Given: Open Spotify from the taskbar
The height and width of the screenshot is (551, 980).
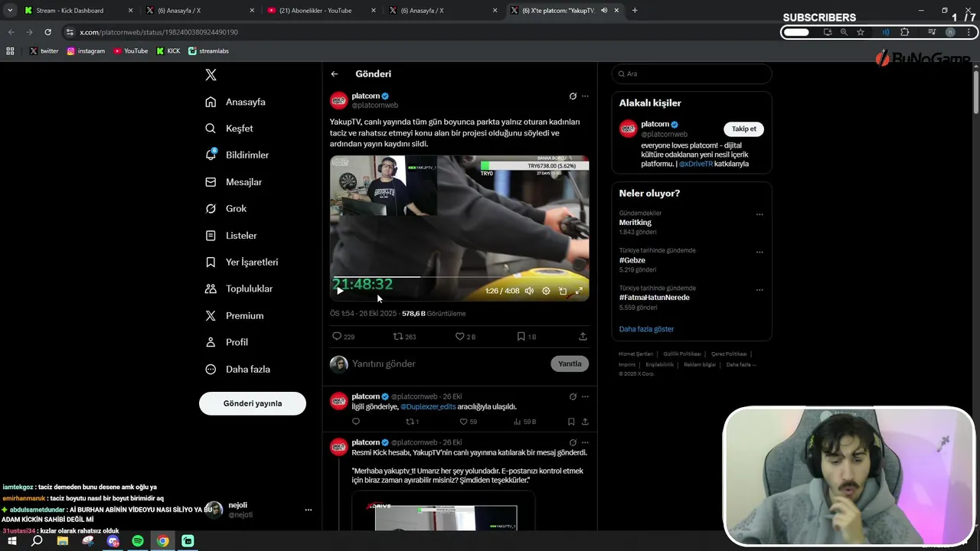Looking at the screenshot, I should (138, 541).
